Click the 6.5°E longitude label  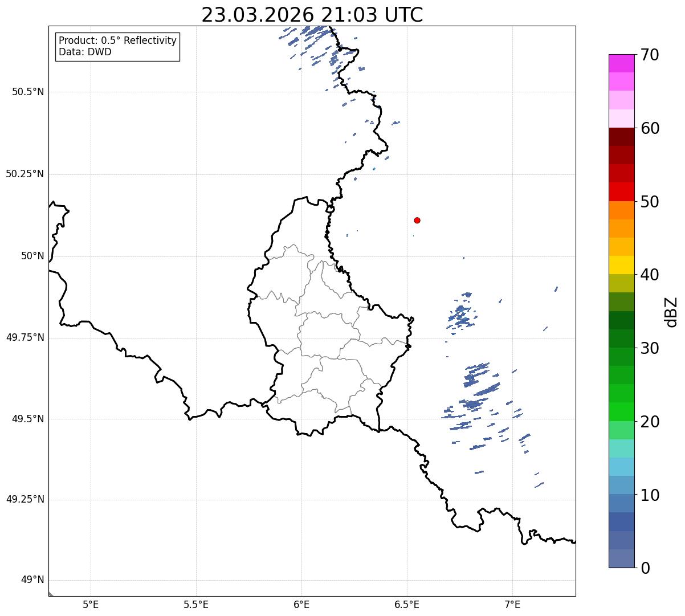coord(407,604)
